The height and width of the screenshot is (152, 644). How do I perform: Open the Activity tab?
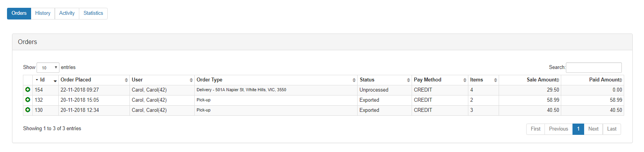pyautogui.click(x=67, y=13)
